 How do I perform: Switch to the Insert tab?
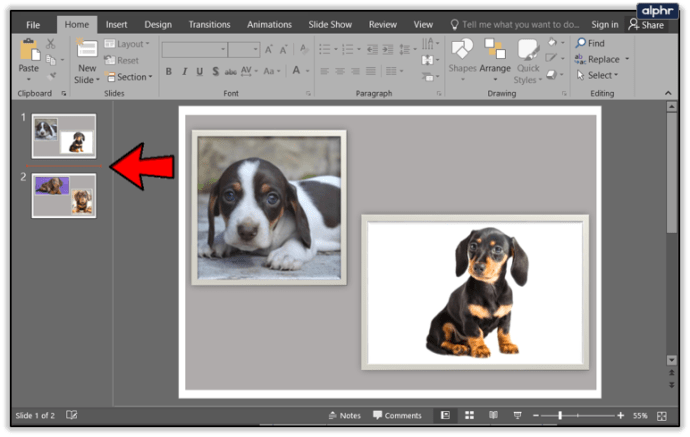click(x=116, y=24)
